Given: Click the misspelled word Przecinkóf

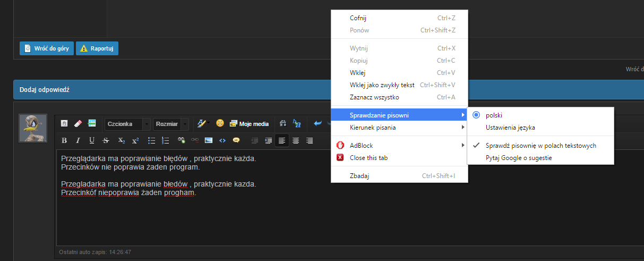Looking at the screenshot, I should pos(79,192).
